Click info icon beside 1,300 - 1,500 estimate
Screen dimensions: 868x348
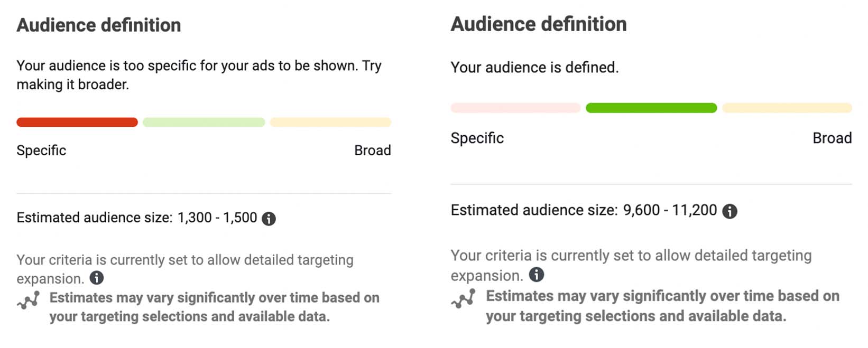(x=269, y=219)
